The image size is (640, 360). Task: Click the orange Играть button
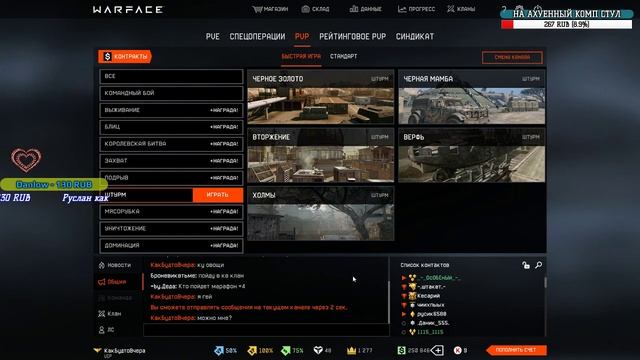[218, 195]
